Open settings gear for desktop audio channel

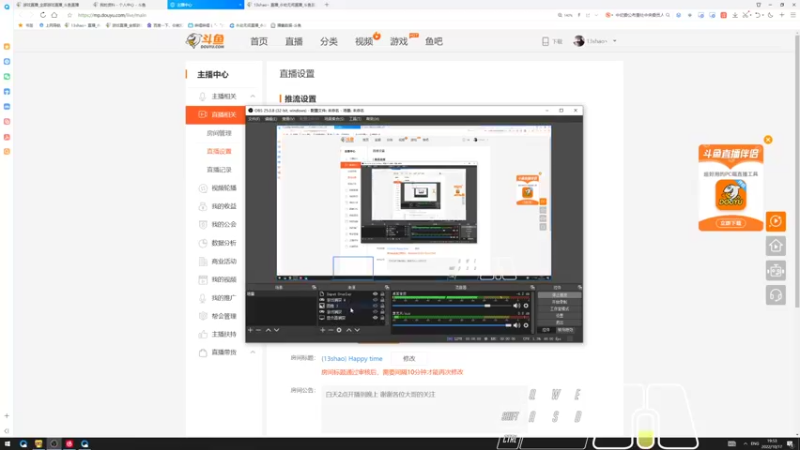coord(526,306)
